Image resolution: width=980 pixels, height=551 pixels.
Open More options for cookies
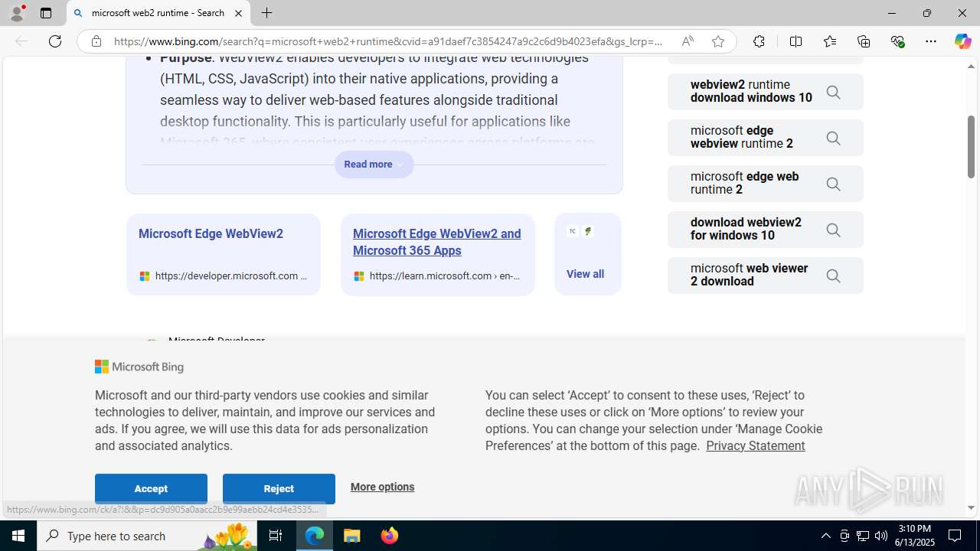point(382,487)
